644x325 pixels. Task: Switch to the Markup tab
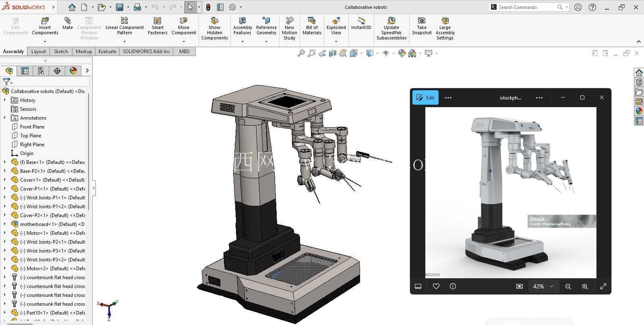[x=84, y=52]
